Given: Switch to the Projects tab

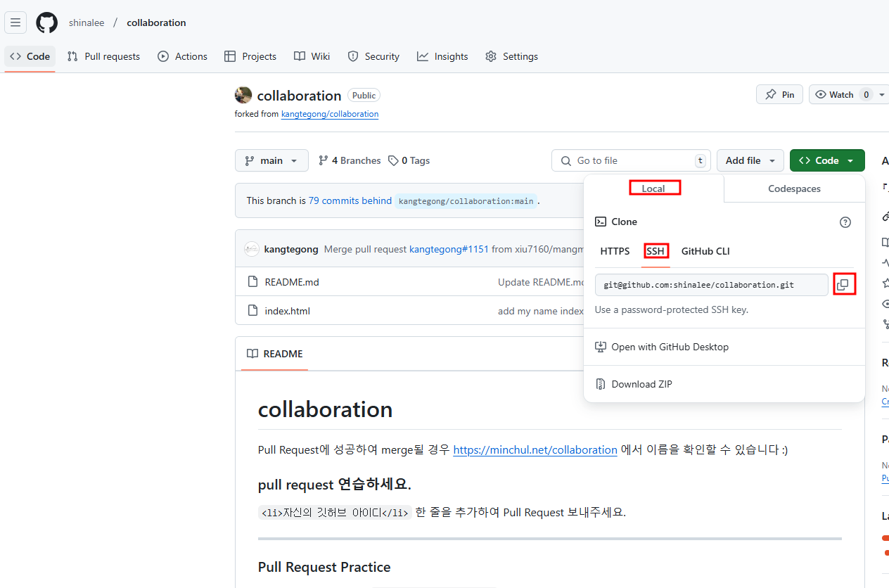Looking at the screenshot, I should point(250,56).
